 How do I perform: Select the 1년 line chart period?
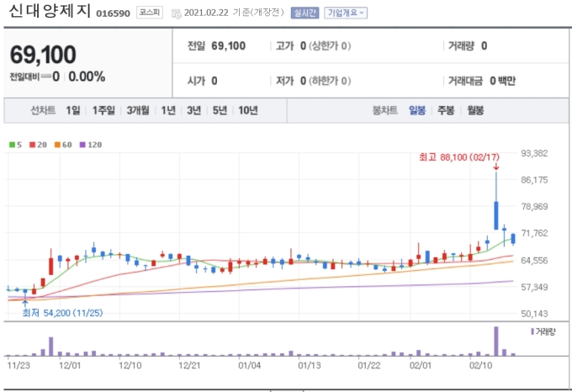(x=168, y=110)
